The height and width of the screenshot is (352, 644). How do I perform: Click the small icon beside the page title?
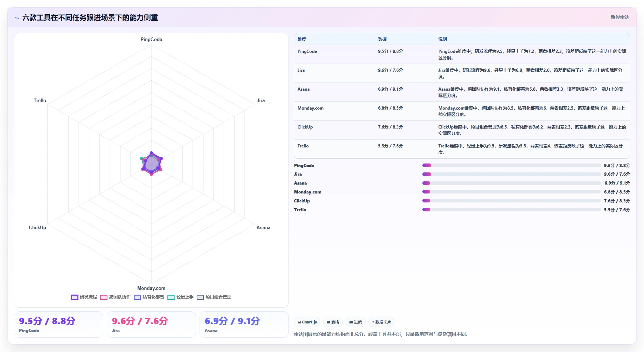17,18
